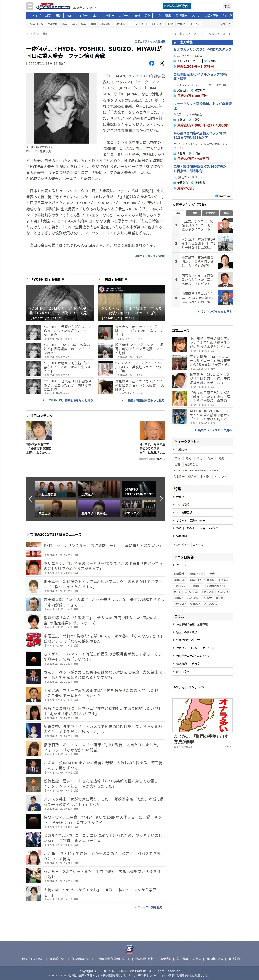Image resolution: width=259 pixels, height=980 pixels.
Task: Open 競馬 in main navigation
Action: click(x=168, y=16)
